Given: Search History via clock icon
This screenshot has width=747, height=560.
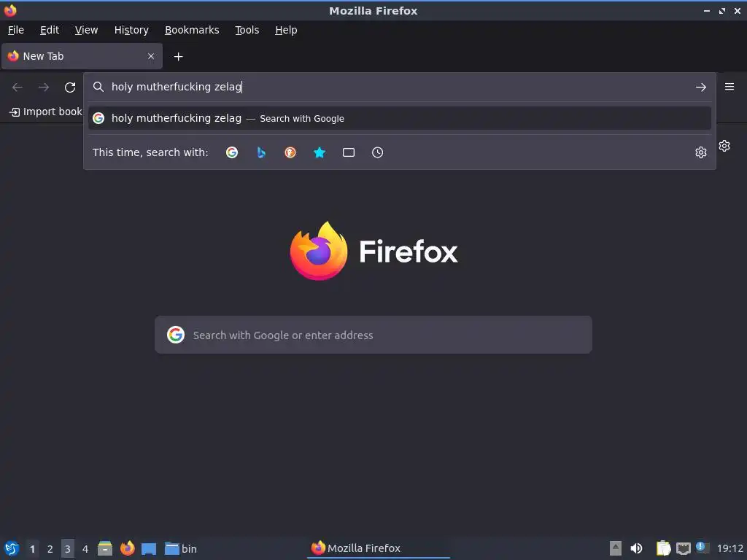Looking at the screenshot, I should point(377,152).
